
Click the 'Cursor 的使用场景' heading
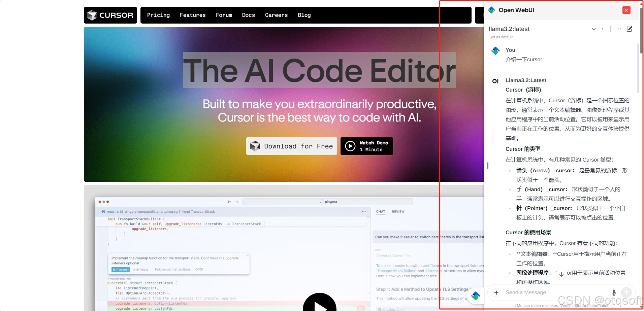pos(528,232)
